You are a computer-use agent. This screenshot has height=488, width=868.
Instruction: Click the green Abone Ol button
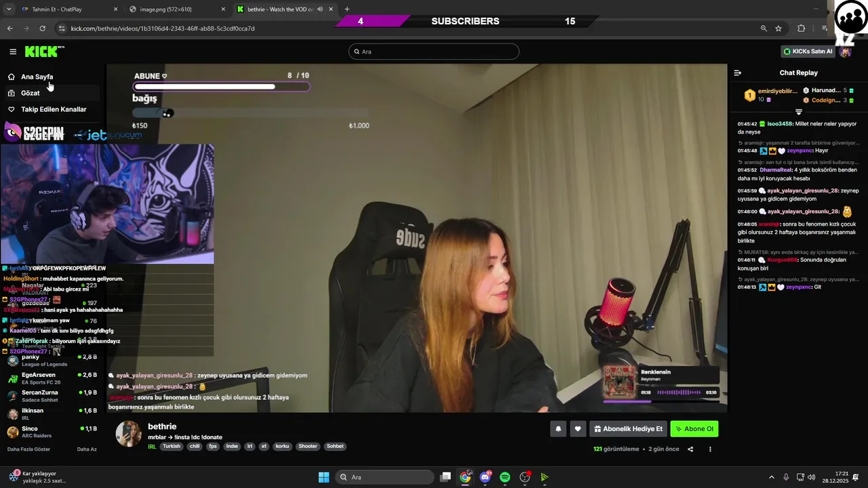click(x=694, y=429)
